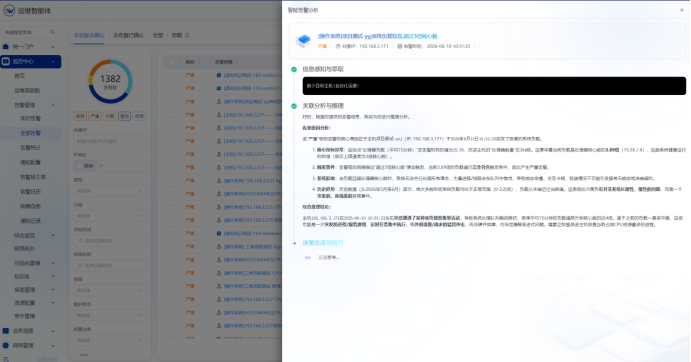
Task: Click green check icon for 关联分析与推理
Action: [x=294, y=106]
